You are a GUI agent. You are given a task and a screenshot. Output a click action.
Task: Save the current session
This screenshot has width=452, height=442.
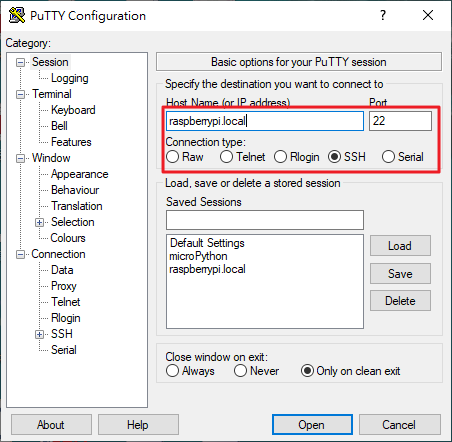400,274
